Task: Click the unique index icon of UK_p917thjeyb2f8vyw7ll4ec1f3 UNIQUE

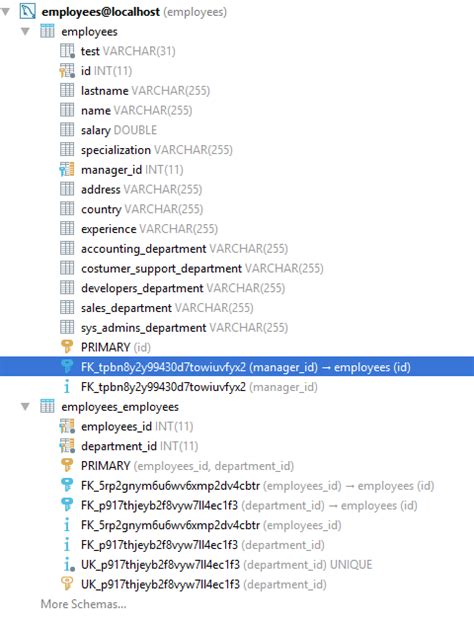Action: coord(68,564)
